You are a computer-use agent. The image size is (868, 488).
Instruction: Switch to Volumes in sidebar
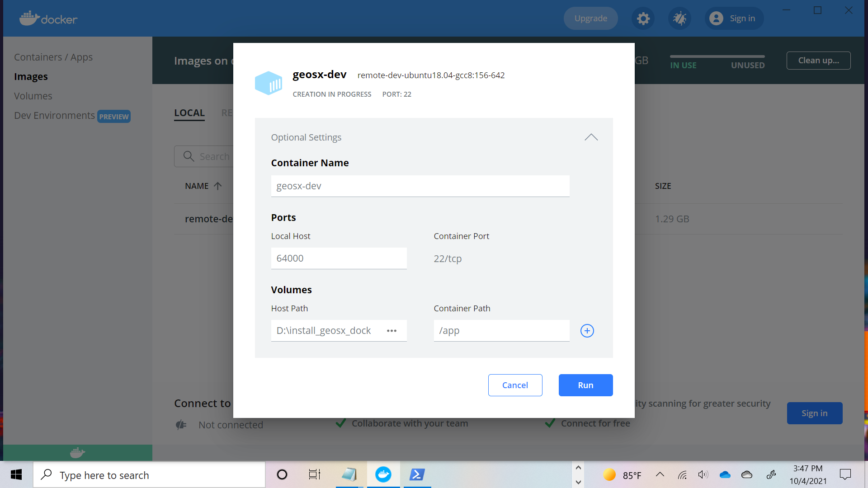click(x=33, y=96)
